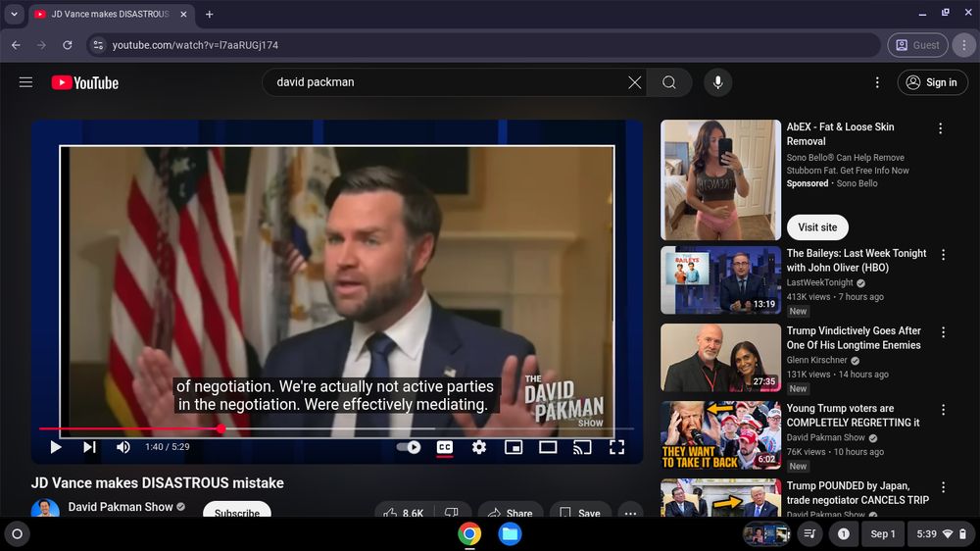Viewport: 980px width, 551px height.
Task: Seek on the red video progress bar
Action: [x=336, y=429]
